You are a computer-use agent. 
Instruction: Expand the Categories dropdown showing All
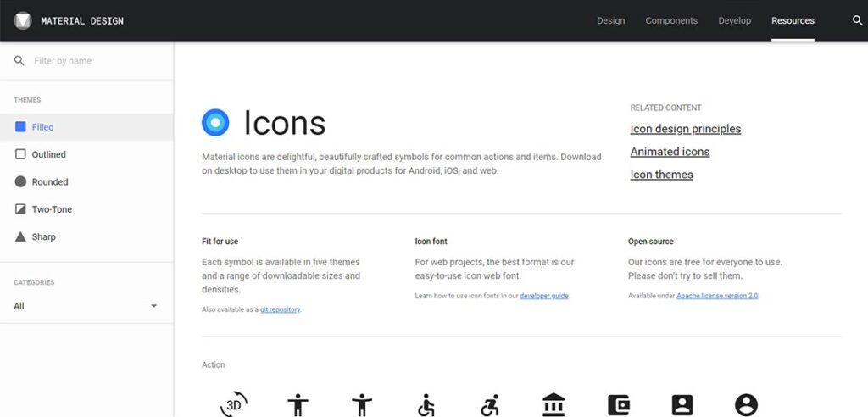86,306
